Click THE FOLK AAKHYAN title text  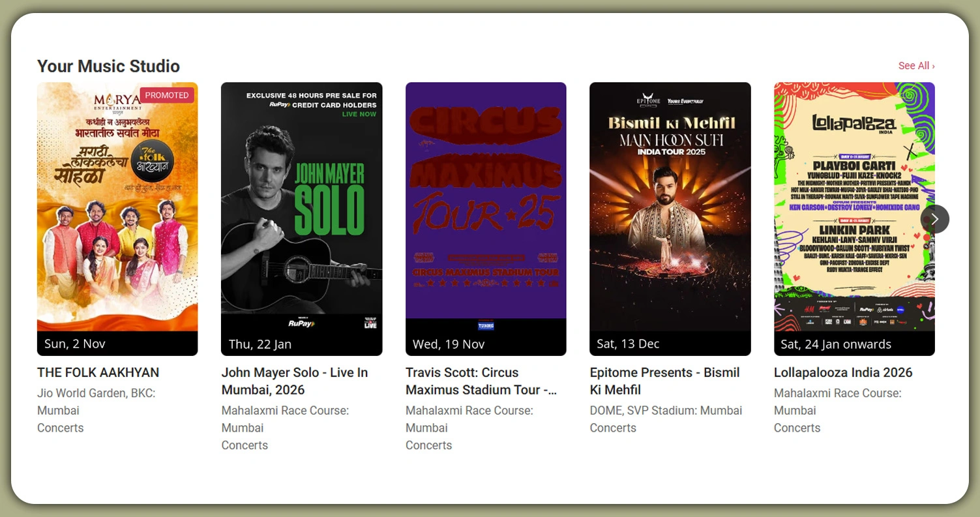tap(98, 372)
